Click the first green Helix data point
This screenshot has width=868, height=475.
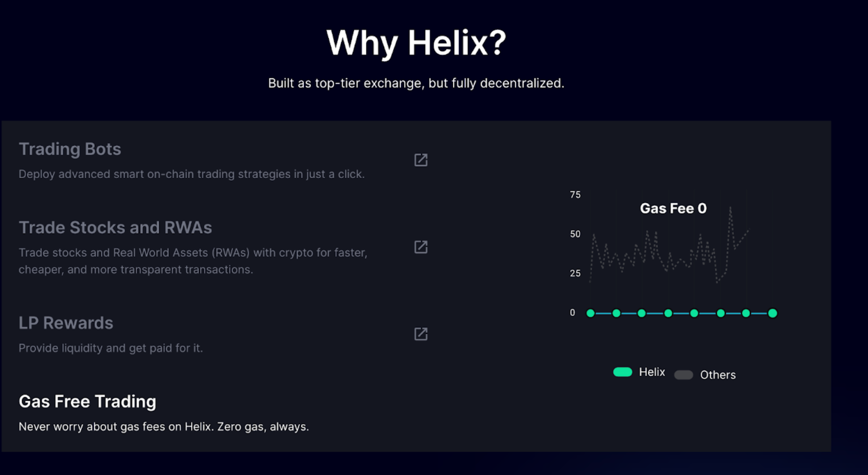591,313
